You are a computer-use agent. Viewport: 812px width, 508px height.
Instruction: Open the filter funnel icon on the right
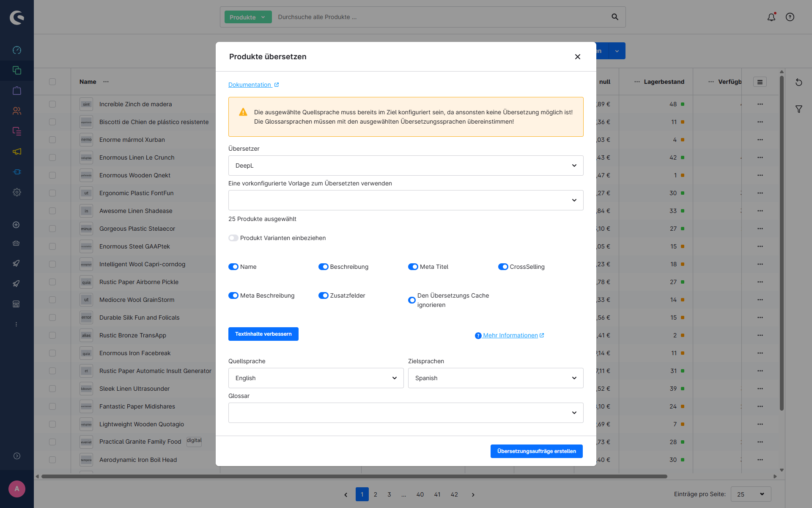[799, 109]
